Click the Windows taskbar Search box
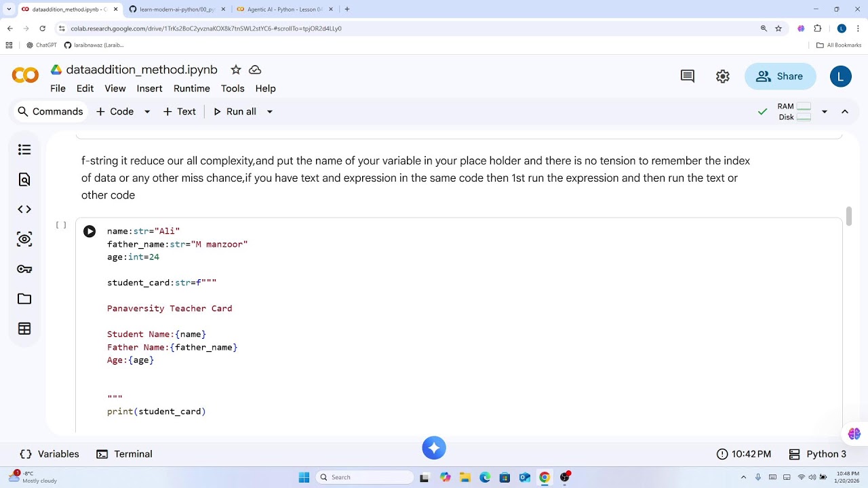This screenshot has width=868, height=488. [366, 477]
